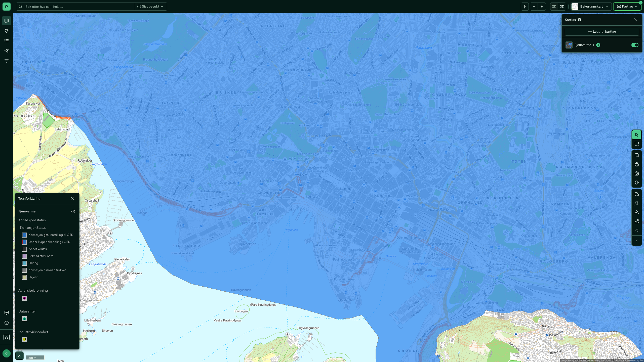The width and height of the screenshot is (644, 362).
Task: Open the feedback chat icon
Action: pos(7,313)
